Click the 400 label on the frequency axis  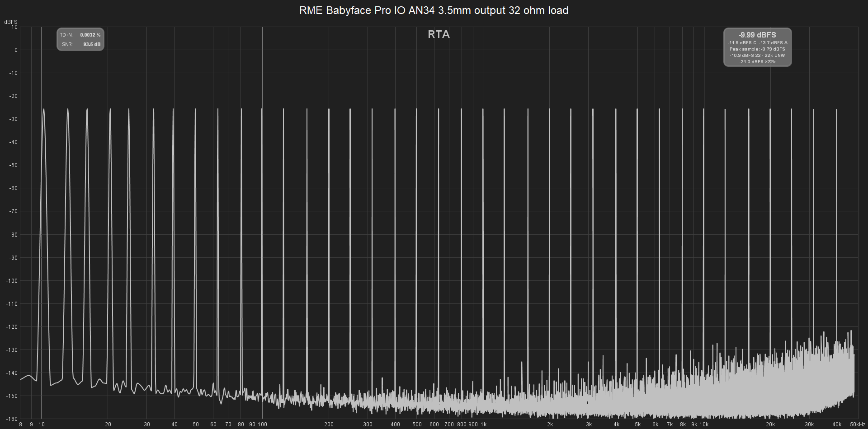click(x=396, y=424)
